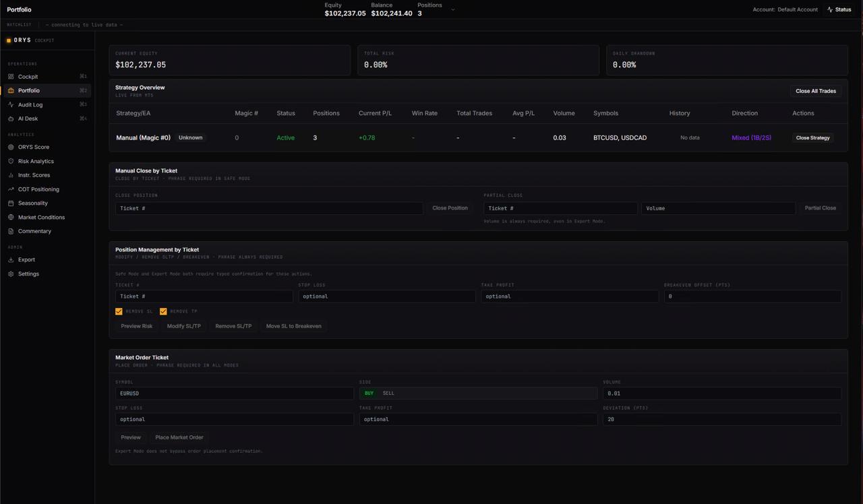Click the Mixed (1B/2S) direction value

(751, 137)
